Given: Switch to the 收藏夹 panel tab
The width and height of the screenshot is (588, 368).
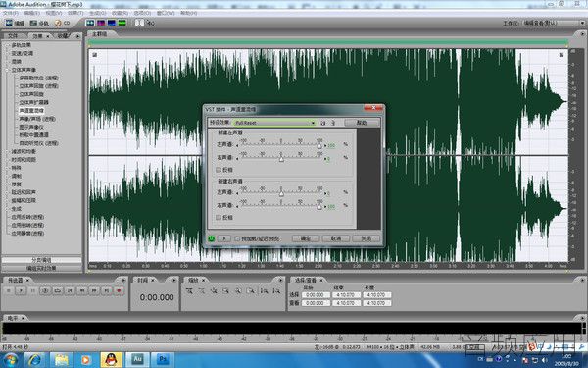Looking at the screenshot, I should pos(63,36).
